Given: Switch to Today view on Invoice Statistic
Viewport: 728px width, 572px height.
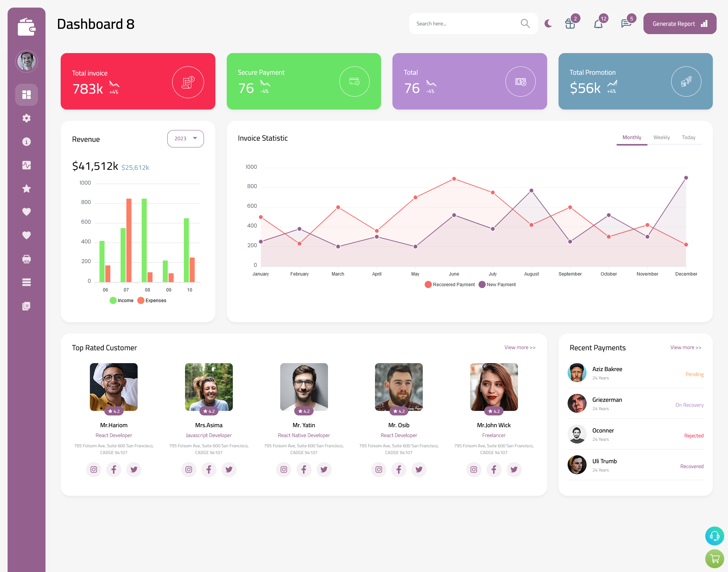Looking at the screenshot, I should point(689,137).
